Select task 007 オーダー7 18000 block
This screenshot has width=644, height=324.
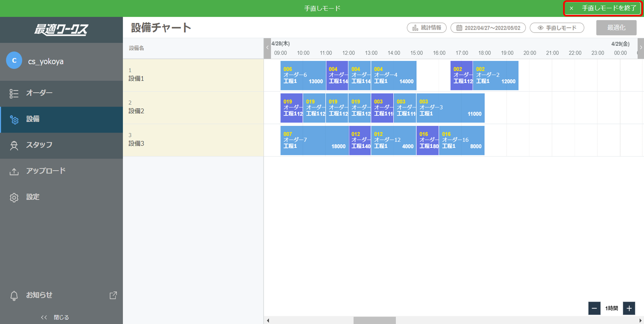(x=314, y=140)
